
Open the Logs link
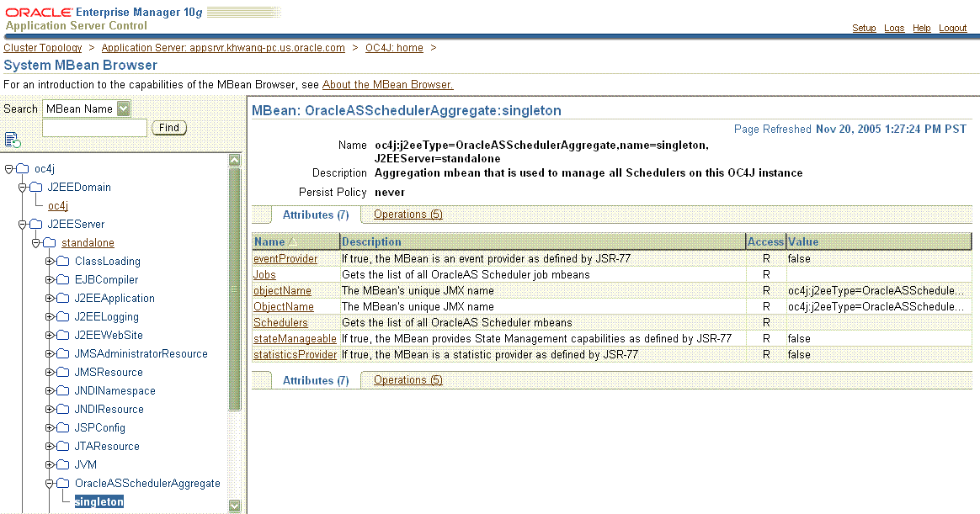click(x=894, y=28)
